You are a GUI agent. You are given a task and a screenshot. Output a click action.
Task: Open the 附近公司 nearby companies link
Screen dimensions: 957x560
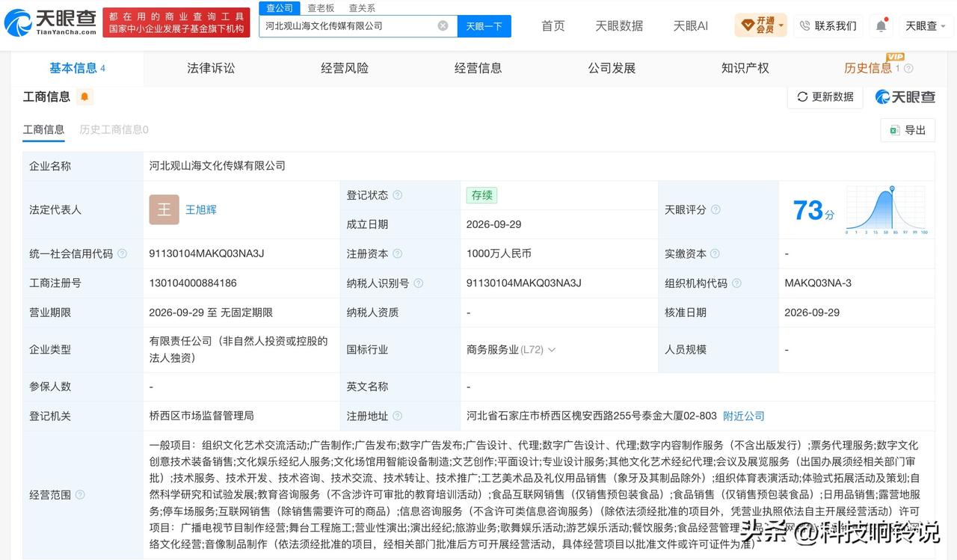click(x=744, y=416)
